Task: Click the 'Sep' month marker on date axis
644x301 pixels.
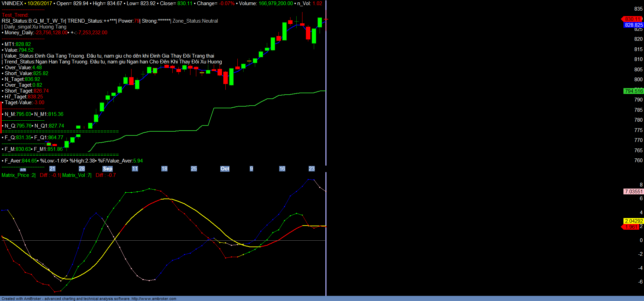Action: point(108,169)
